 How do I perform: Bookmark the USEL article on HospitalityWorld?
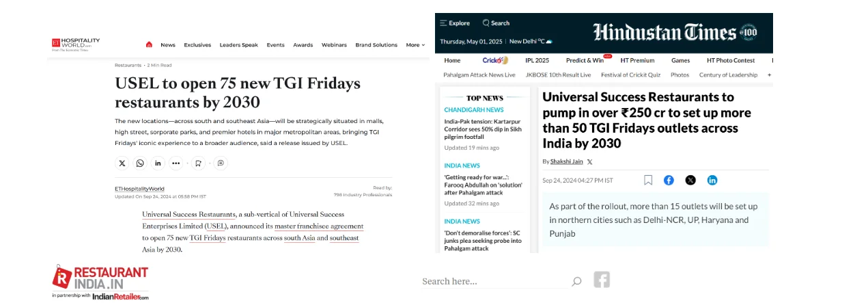pyautogui.click(x=198, y=163)
